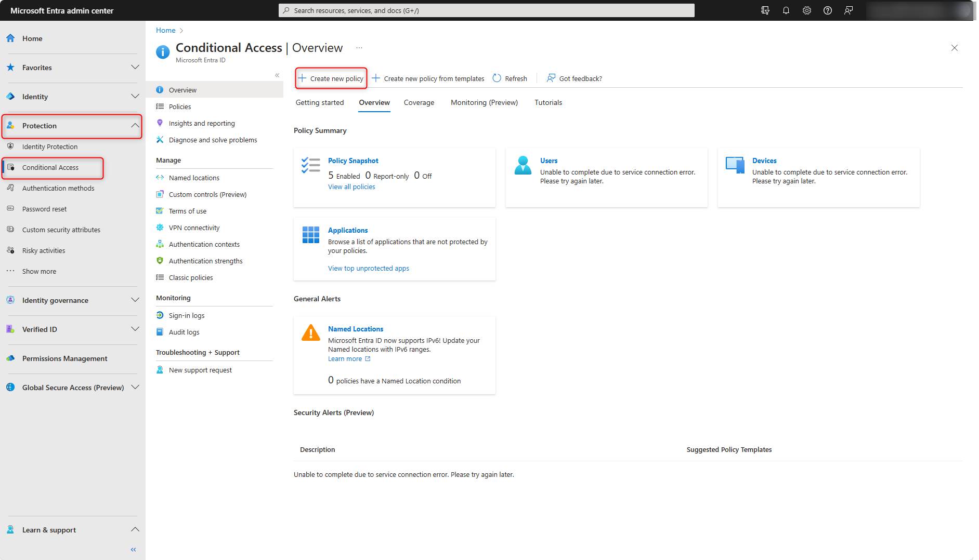Switch to the Coverage tab
The height and width of the screenshot is (560, 979).
coord(419,102)
